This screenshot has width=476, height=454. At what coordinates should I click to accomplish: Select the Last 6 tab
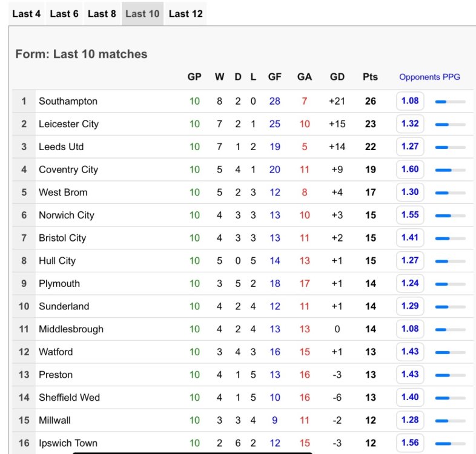[64, 13]
